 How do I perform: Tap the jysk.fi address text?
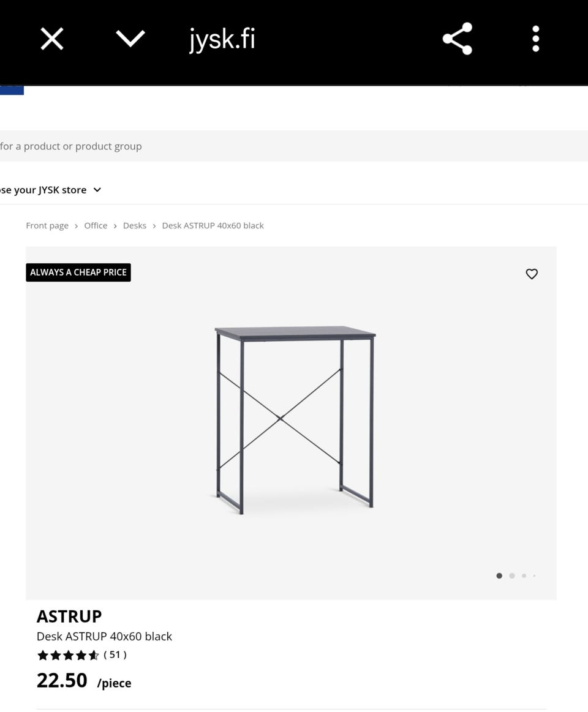(x=222, y=39)
